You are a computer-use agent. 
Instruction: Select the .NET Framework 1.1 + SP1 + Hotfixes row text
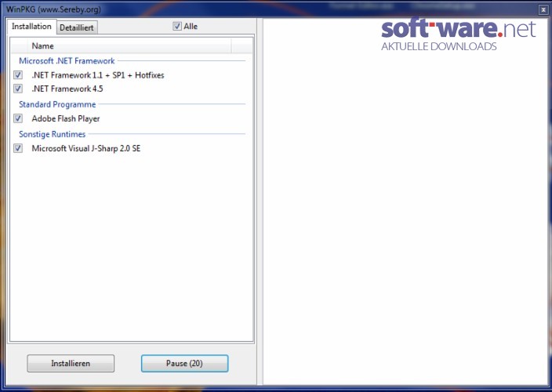click(98, 75)
